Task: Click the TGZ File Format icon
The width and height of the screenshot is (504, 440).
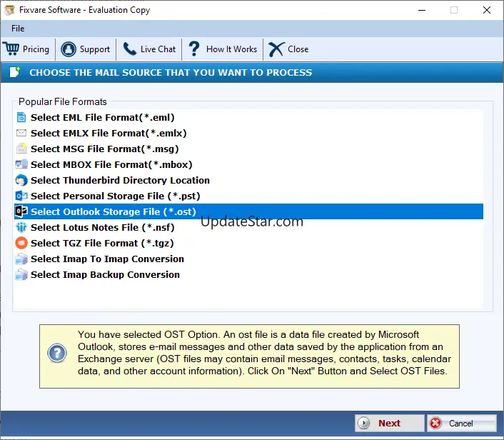Action: (21, 244)
